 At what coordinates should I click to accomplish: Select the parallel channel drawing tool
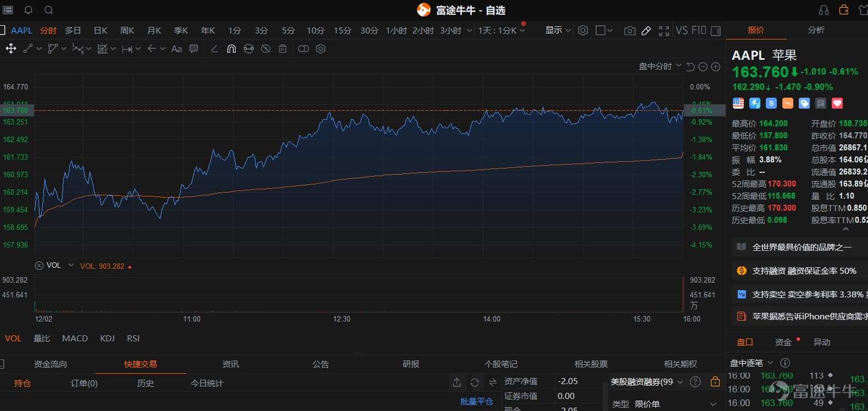(x=53, y=49)
